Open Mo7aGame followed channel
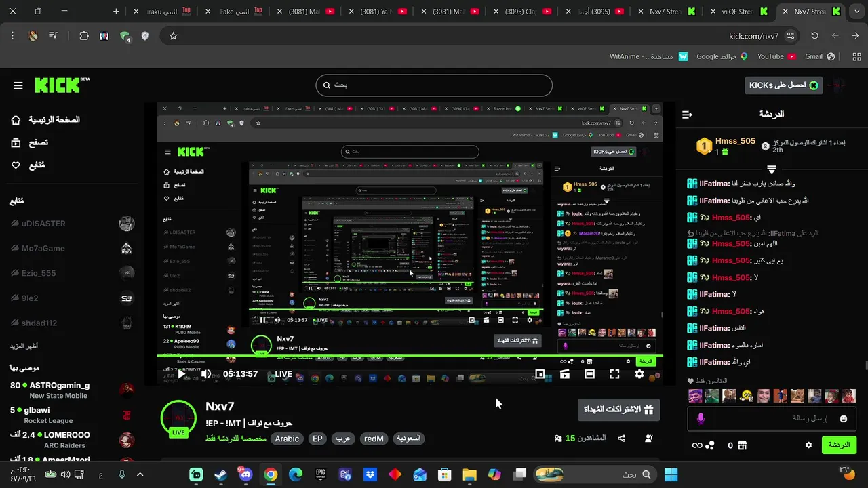The width and height of the screenshot is (868, 488). pyautogui.click(x=72, y=248)
